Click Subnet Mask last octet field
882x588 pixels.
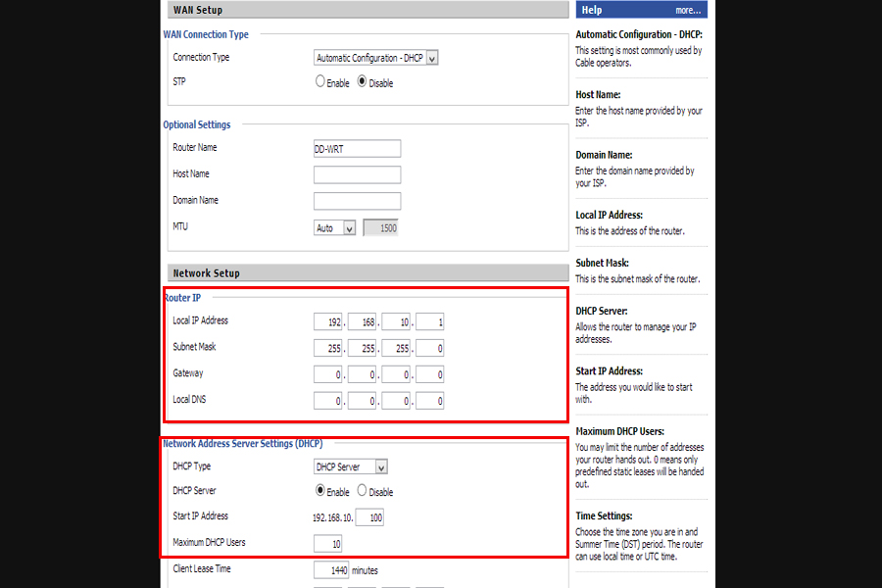(430, 348)
